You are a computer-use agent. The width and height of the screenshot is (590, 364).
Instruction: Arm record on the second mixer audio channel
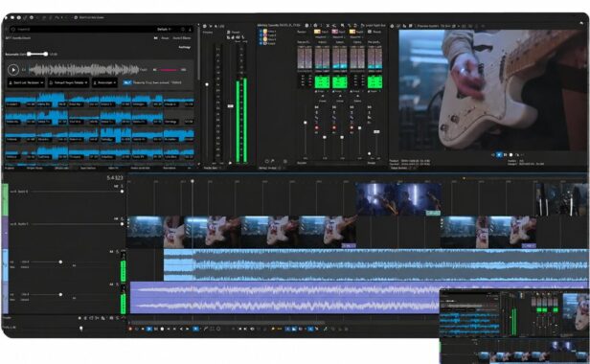[x=334, y=128]
